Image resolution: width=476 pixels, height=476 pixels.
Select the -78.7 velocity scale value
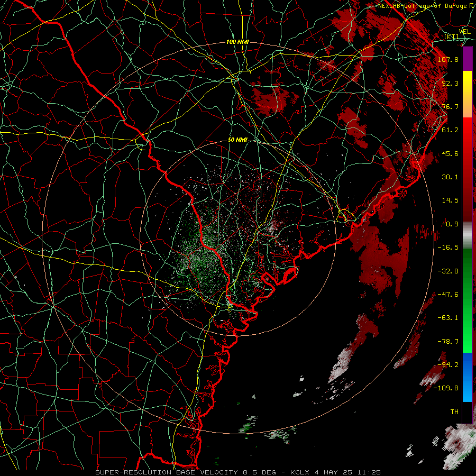pos(448,342)
